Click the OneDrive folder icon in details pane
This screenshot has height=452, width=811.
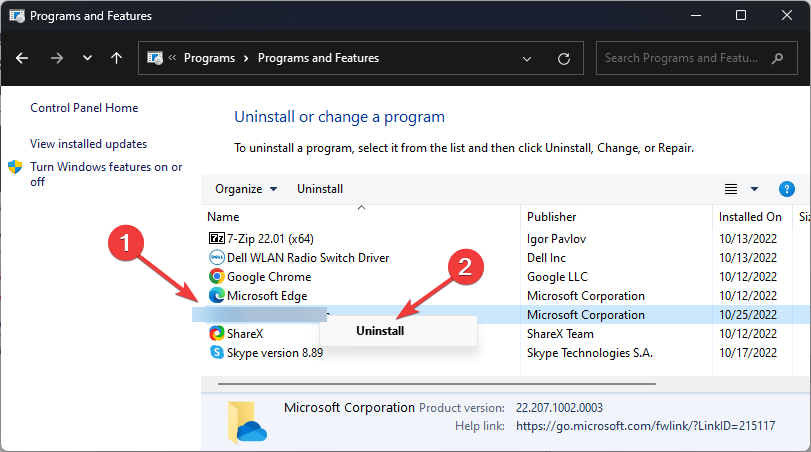coord(247,422)
